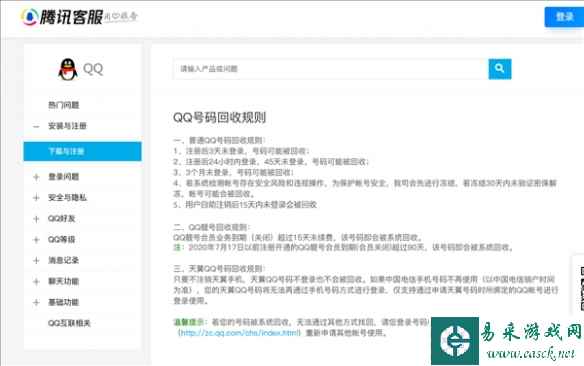The image size is (584, 366).
Task: Click the 2020年7月17日 note line
Action: [343, 248]
